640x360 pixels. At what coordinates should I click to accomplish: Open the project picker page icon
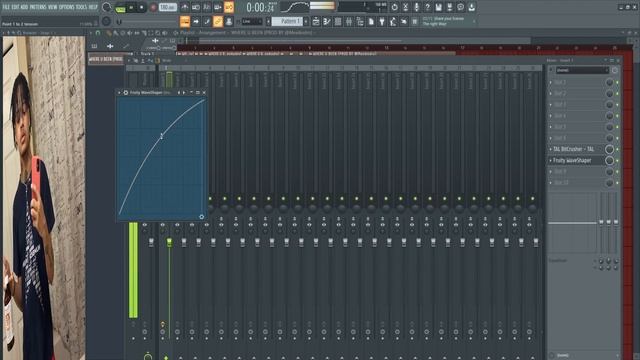click(x=371, y=21)
